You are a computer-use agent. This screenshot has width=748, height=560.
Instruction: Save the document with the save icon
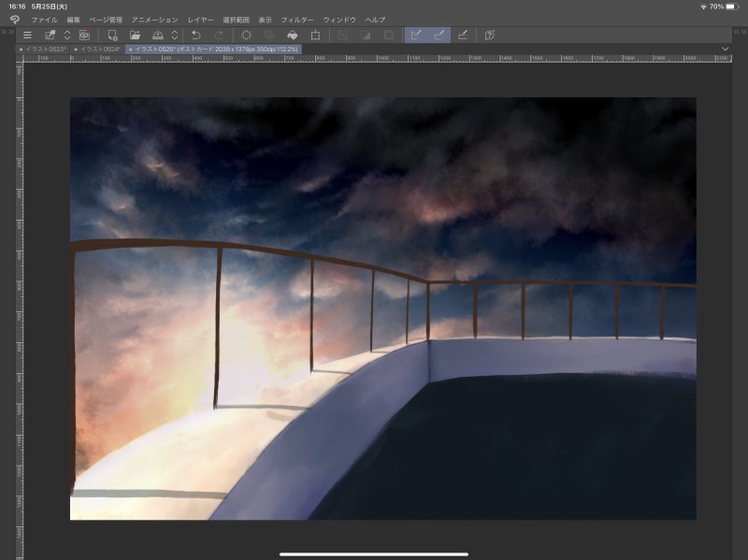click(x=158, y=36)
